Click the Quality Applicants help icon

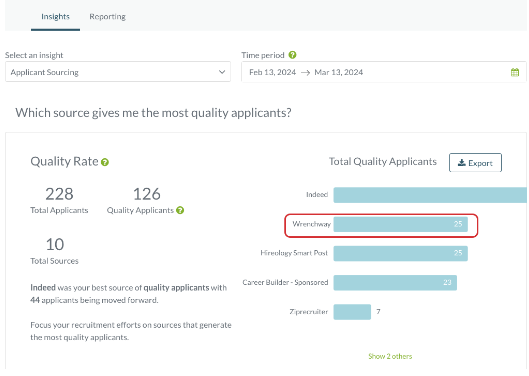(180, 210)
